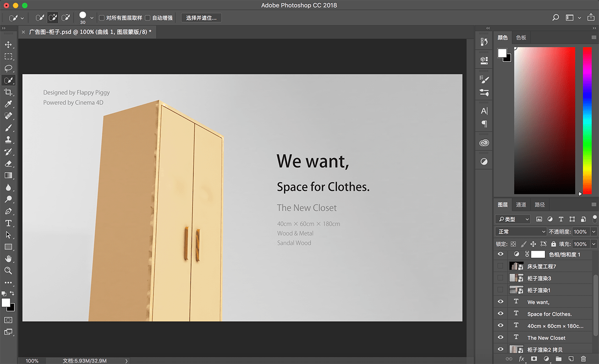The width and height of the screenshot is (599, 364).
Task: Switch to the 通道 tab
Action: (521, 205)
